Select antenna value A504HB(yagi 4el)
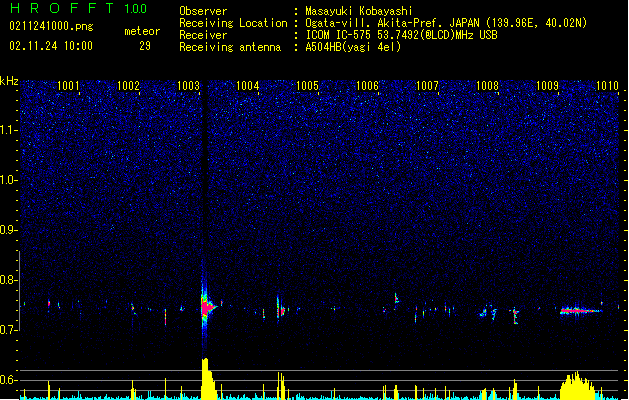Image resolution: width=629 pixels, height=400 pixels. [x=353, y=47]
